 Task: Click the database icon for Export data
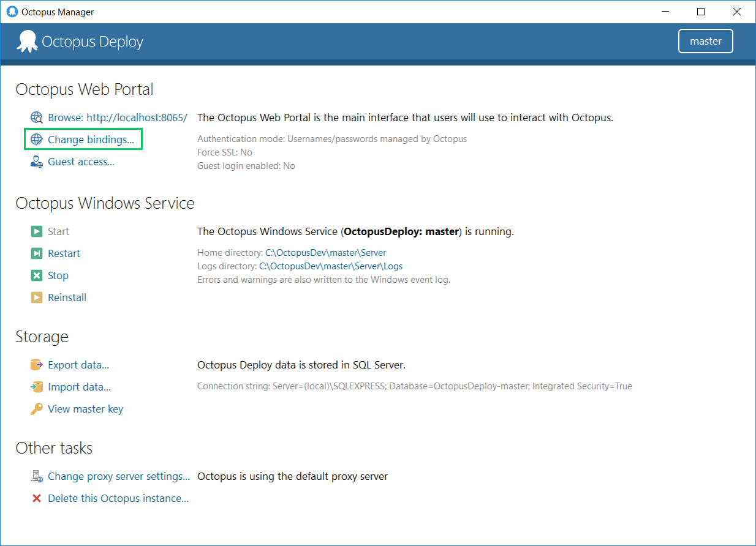[x=37, y=365]
